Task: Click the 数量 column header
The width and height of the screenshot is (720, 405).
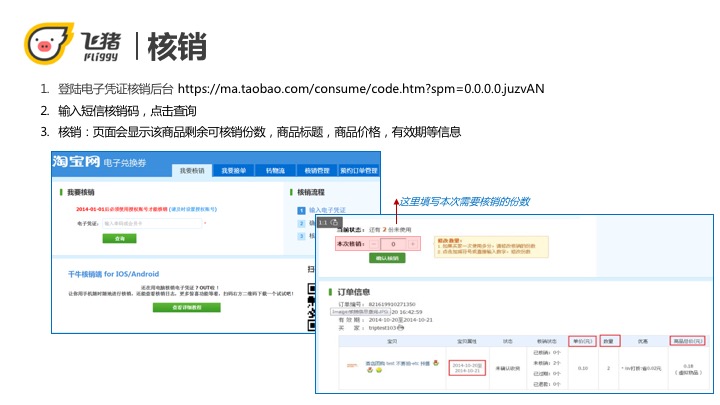Action: pos(608,341)
